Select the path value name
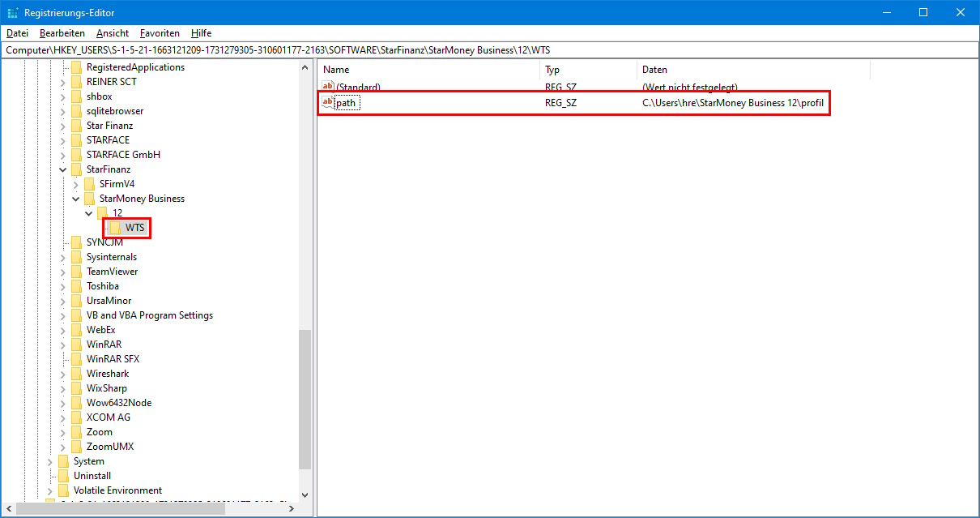The width and height of the screenshot is (980, 518). (347, 103)
